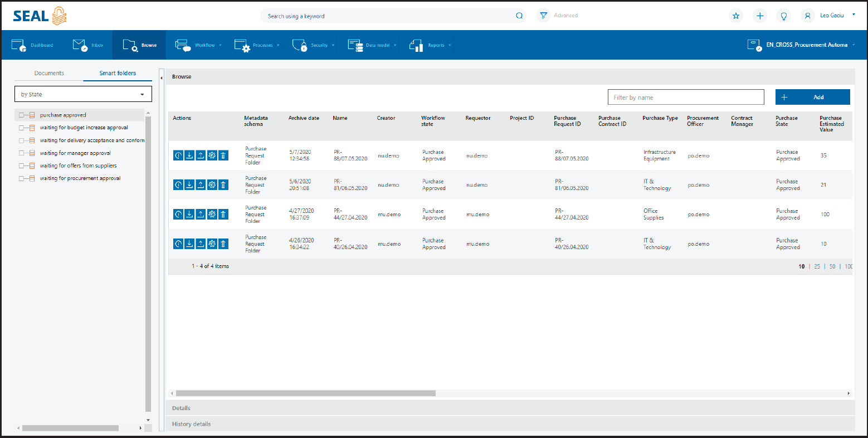Select 'waiting for offers from suppliers' checkbox
Image resolution: width=868 pixels, height=438 pixels.
[22, 166]
